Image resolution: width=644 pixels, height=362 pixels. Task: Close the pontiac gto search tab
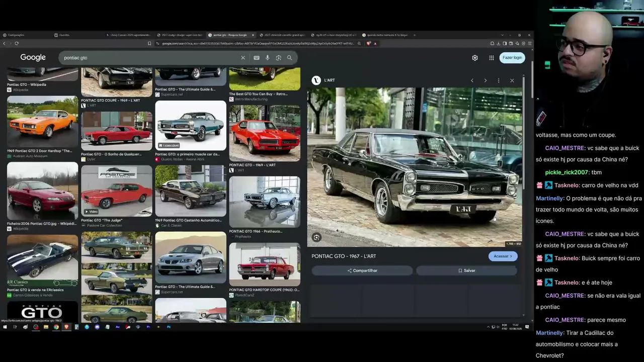(x=253, y=35)
